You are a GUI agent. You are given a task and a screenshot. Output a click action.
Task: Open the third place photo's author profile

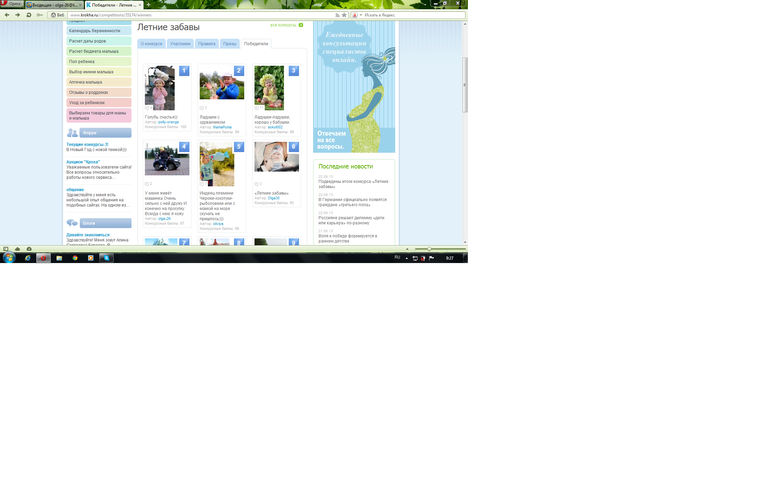(x=275, y=127)
